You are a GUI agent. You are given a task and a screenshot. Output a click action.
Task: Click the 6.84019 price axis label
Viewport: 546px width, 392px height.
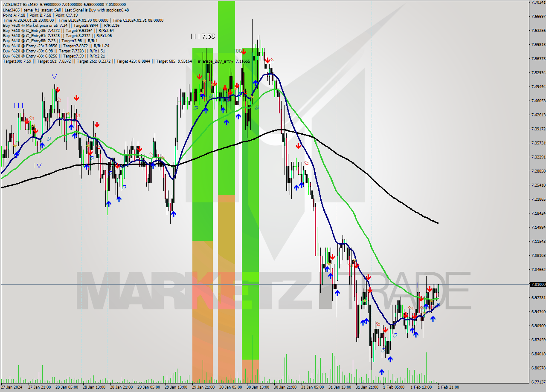click(x=537, y=354)
